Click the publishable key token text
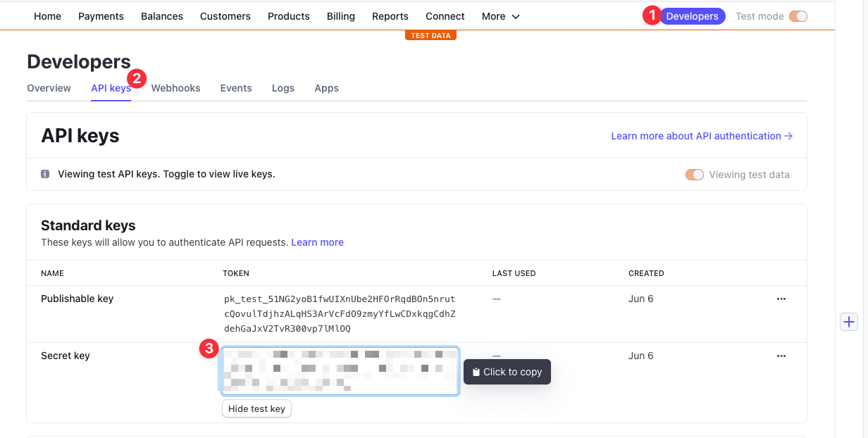The image size is (868, 438). point(340,314)
